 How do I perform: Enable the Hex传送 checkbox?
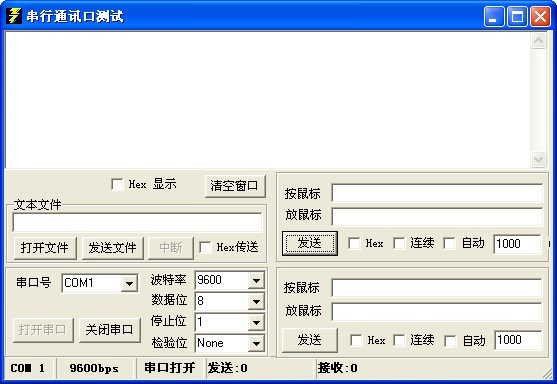tap(205, 247)
